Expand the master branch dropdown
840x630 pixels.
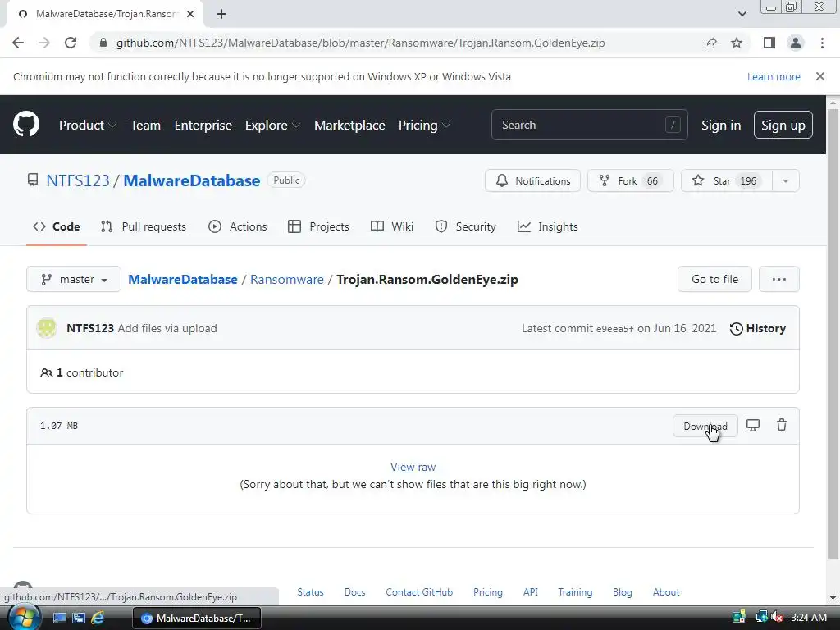[74, 279]
